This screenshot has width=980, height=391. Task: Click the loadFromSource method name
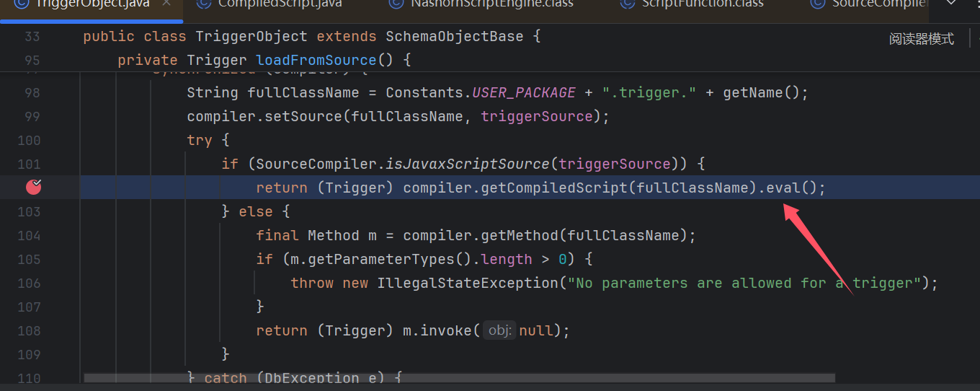click(x=316, y=60)
